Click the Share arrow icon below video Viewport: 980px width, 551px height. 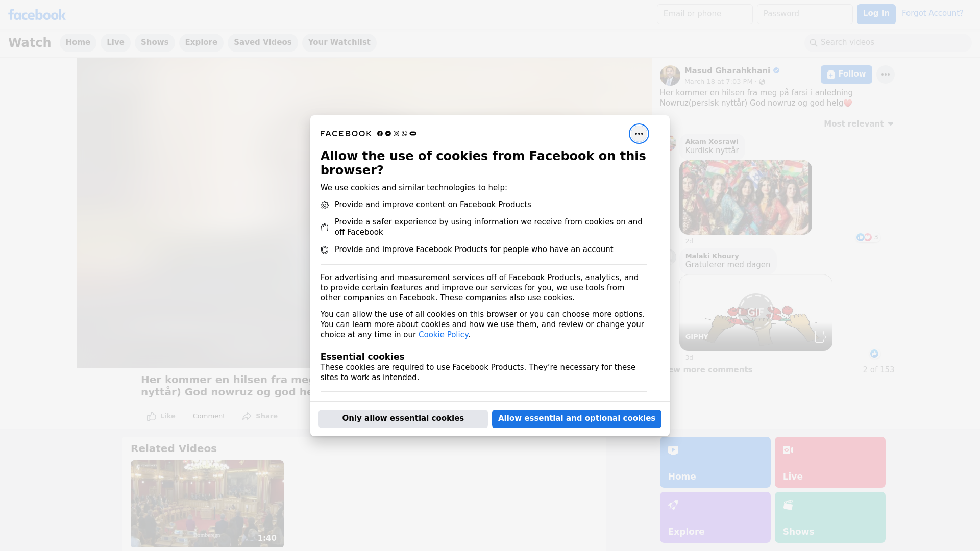pyautogui.click(x=247, y=416)
